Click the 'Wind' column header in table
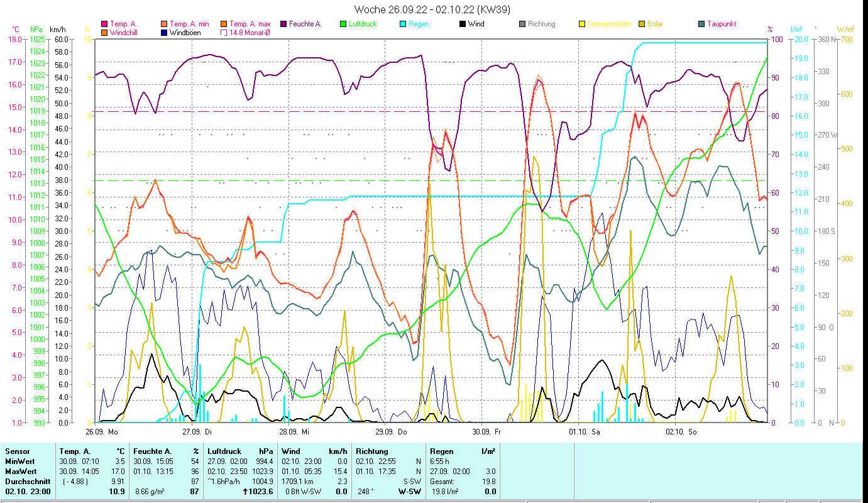868x503 pixels. [291, 451]
